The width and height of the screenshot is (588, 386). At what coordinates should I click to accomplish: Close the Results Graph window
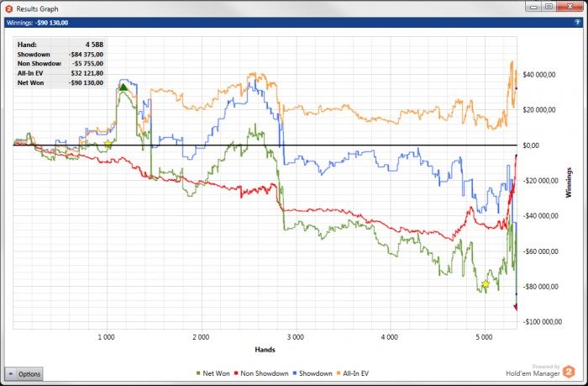point(570,7)
